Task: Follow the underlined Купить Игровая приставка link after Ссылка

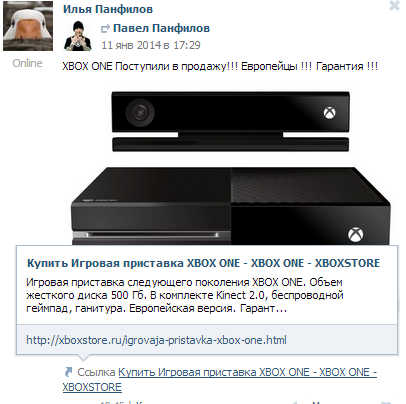Action: point(220,380)
